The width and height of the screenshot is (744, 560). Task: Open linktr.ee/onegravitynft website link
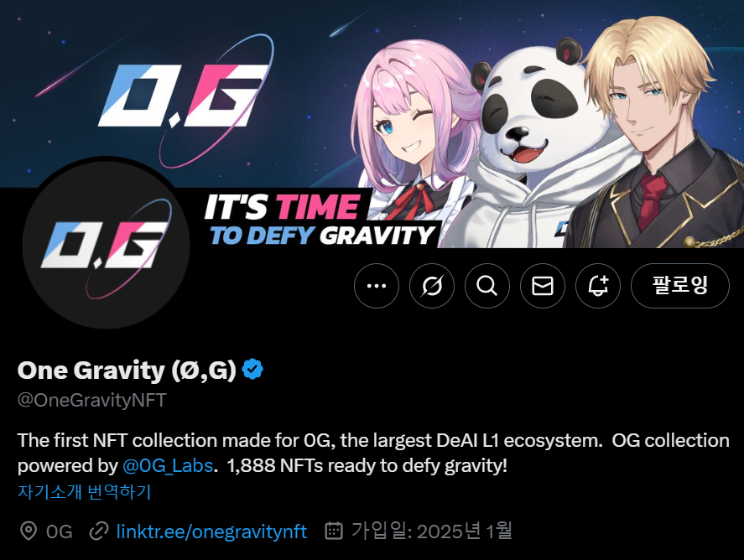211,531
